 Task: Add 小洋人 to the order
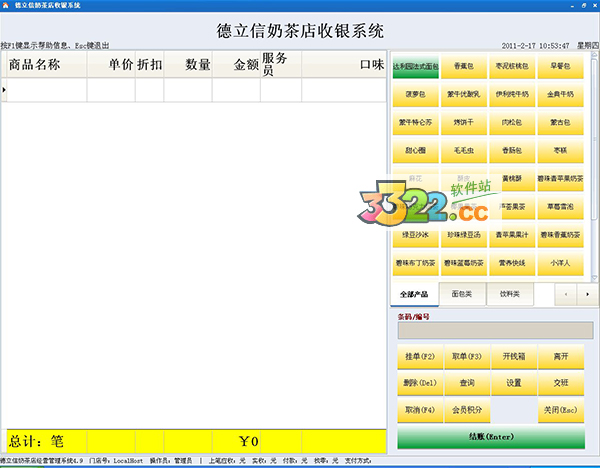[560, 264]
